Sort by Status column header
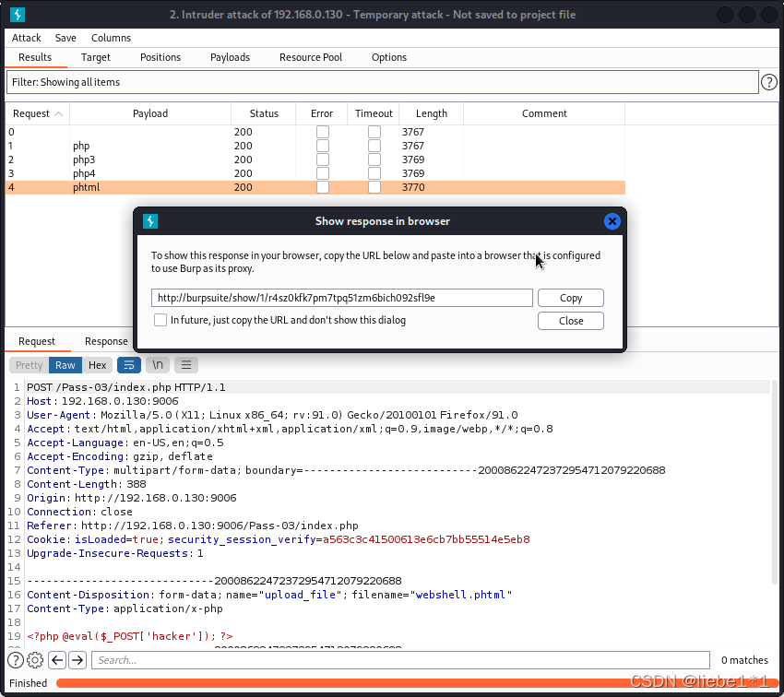This screenshot has height=697, width=784. tap(264, 114)
